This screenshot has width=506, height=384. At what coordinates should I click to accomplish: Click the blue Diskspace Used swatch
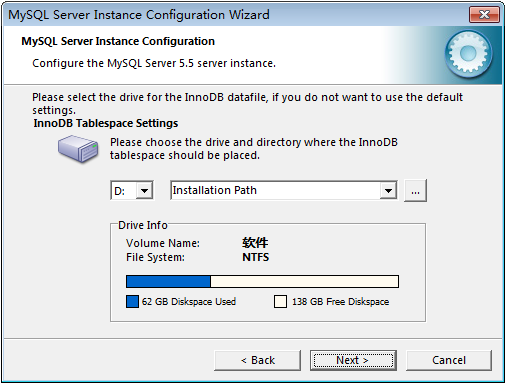pyautogui.click(x=132, y=302)
